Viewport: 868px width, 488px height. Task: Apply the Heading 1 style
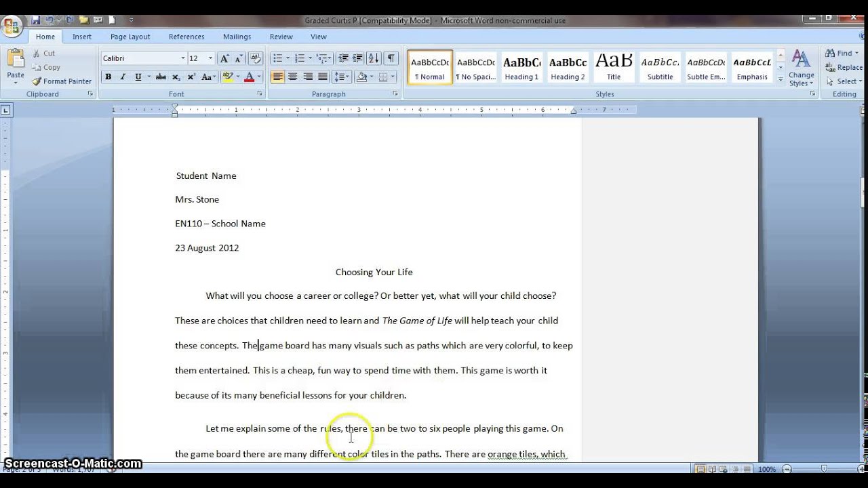coord(521,68)
